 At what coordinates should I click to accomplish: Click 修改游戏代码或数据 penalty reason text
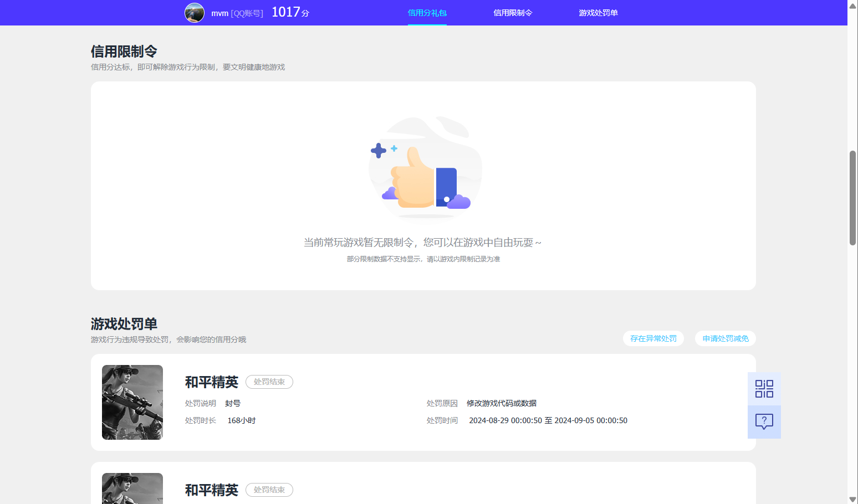(502, 403)
